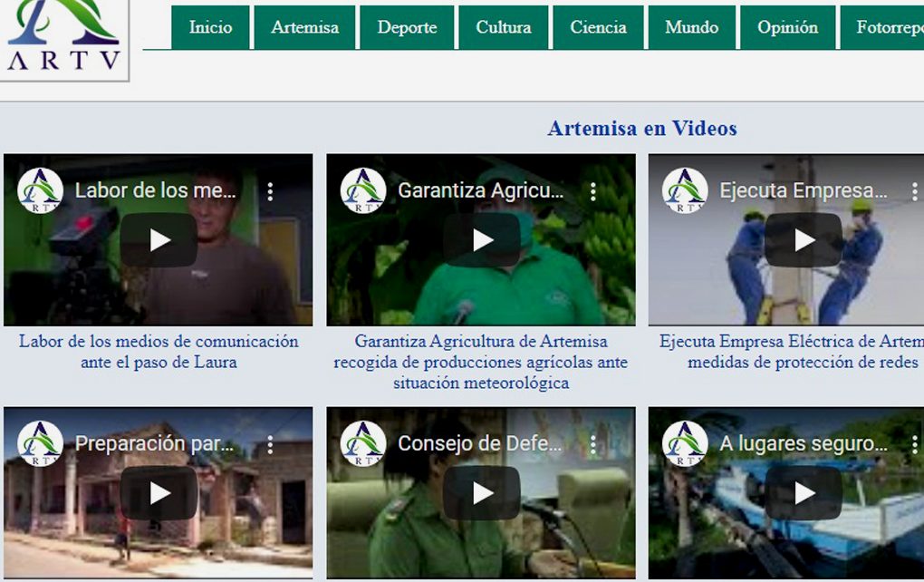Open more options on 'Consejo de Defe...' video
This screenshot has height=582, width=924.
(x=592, y=444)
